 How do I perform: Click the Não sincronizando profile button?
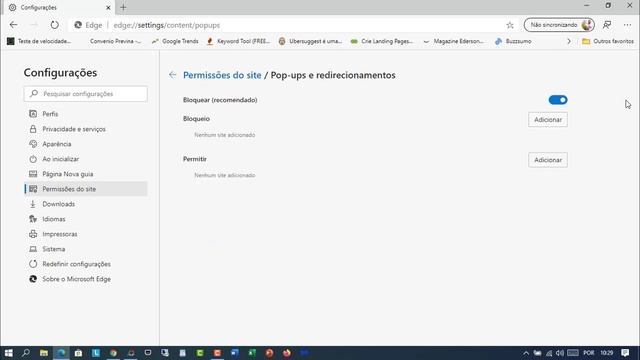pos(559,25)
